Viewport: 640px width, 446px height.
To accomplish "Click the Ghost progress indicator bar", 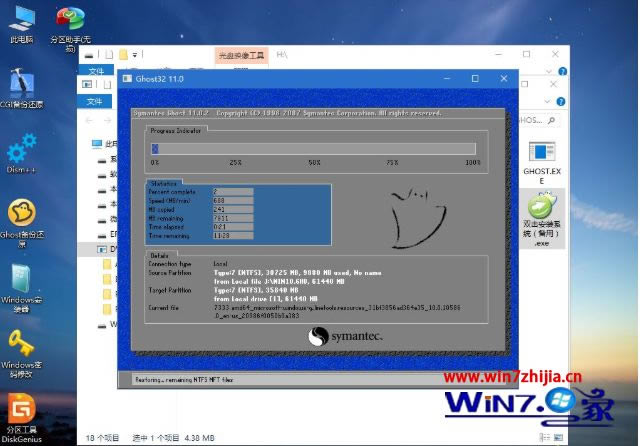I will tap(313, 149).
